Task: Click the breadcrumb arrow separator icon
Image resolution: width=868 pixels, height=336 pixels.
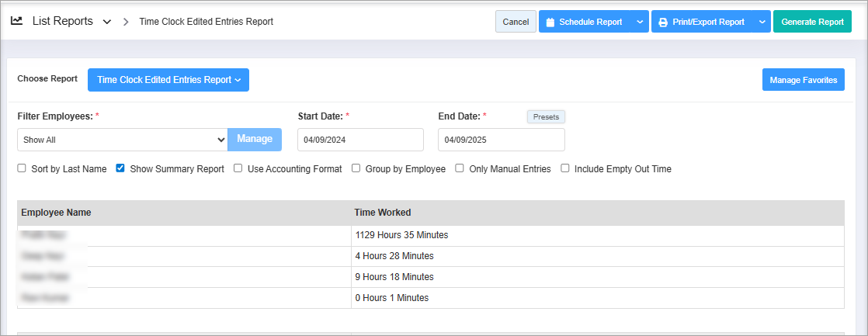Action: pos(126,22)
